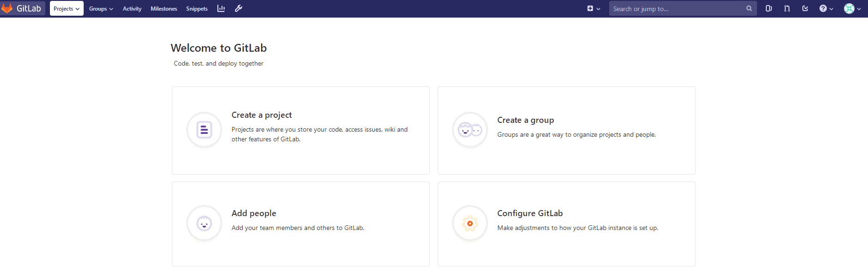Click the Create a group faces icon
Image resolution: width=868 pixels, height=272 pixels.
470,130
